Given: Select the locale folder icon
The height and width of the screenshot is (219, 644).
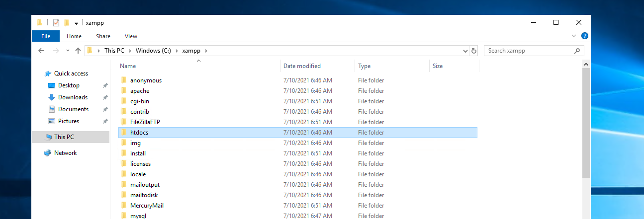Looking at the screenshot, I should click(x=124, y=174).
